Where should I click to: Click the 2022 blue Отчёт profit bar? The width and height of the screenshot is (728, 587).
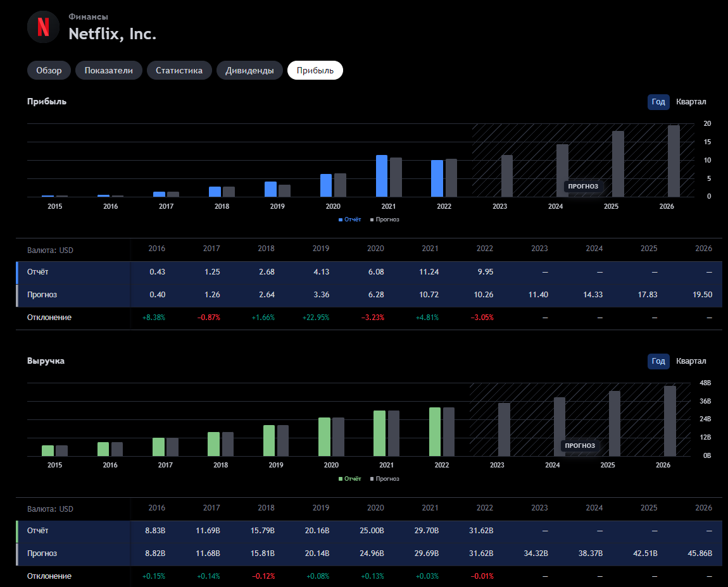(x=437, y=178)
